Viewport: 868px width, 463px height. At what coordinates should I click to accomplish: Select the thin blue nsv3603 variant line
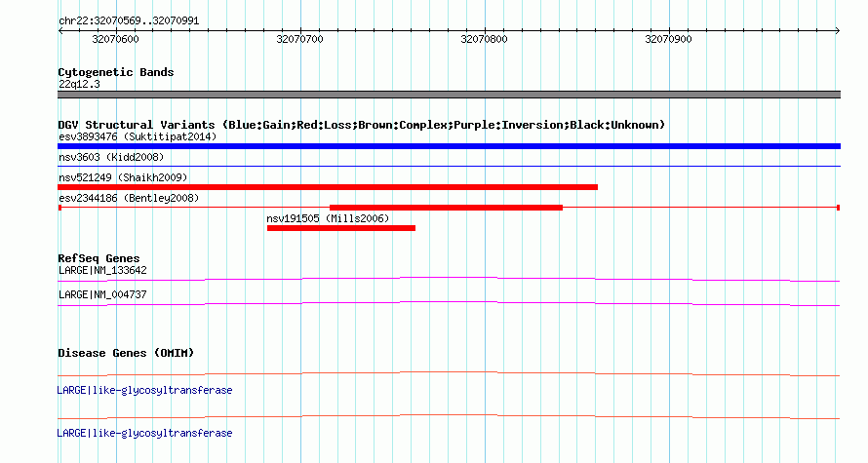pyautogui.click(x=449, y=166)
